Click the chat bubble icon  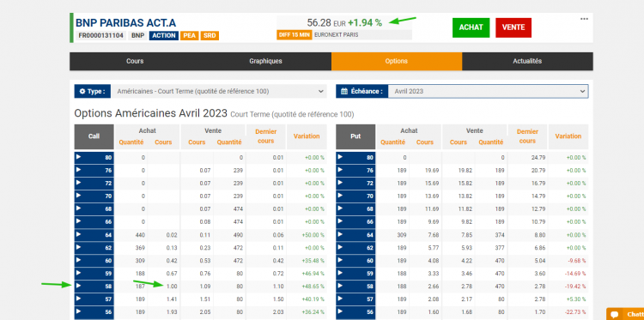click(x=615, y=315)
